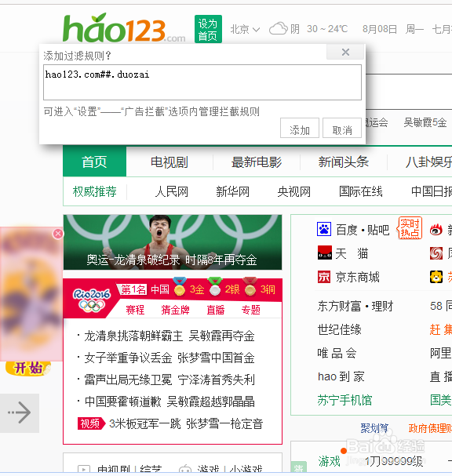This screenshot has width=452, height=476.
Task: Click the 实时热点 badge
Action: pos(410,227)
